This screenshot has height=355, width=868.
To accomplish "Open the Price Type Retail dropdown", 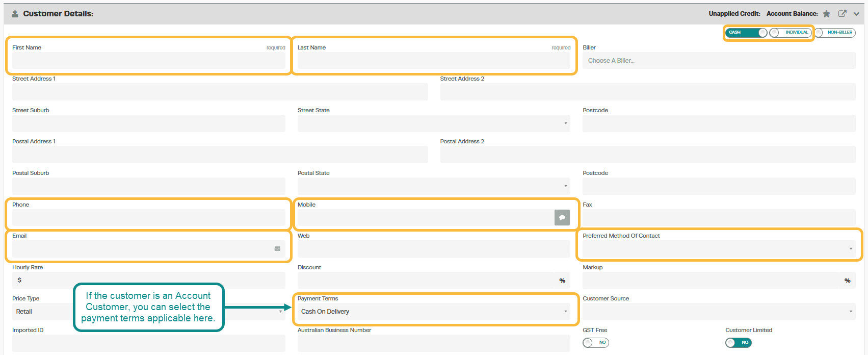I will coord(148,312).
